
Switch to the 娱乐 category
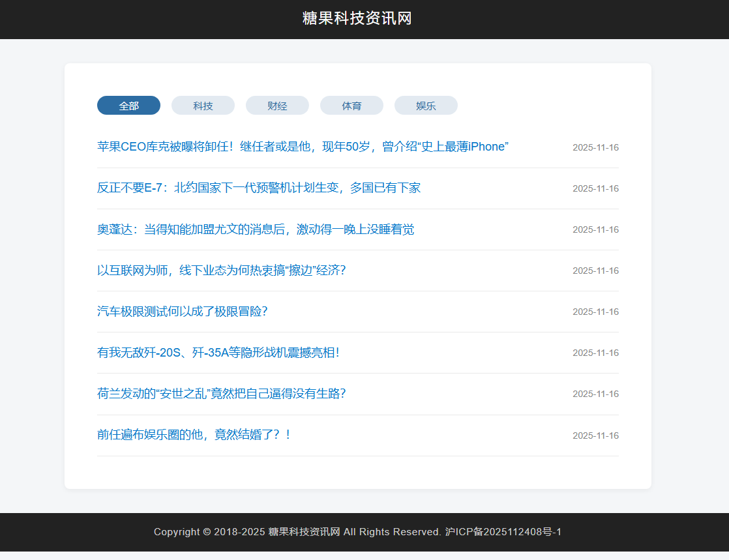coord(426,105)
